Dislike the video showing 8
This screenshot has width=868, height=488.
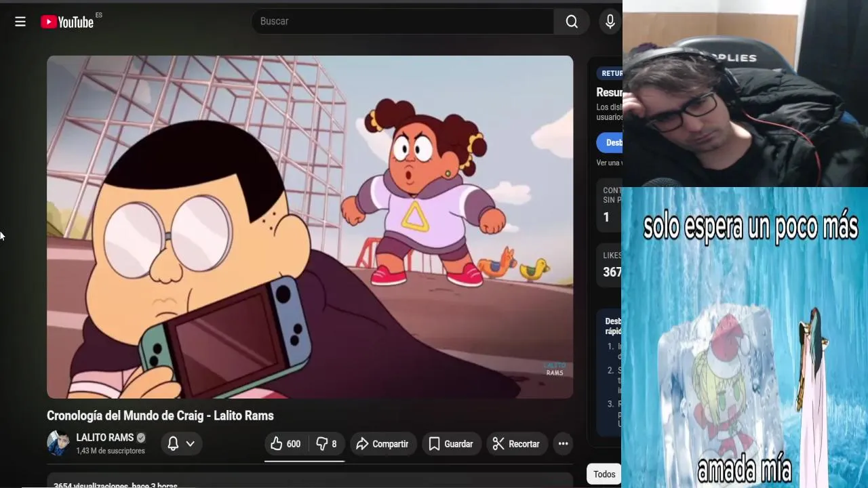pos(327,444)
